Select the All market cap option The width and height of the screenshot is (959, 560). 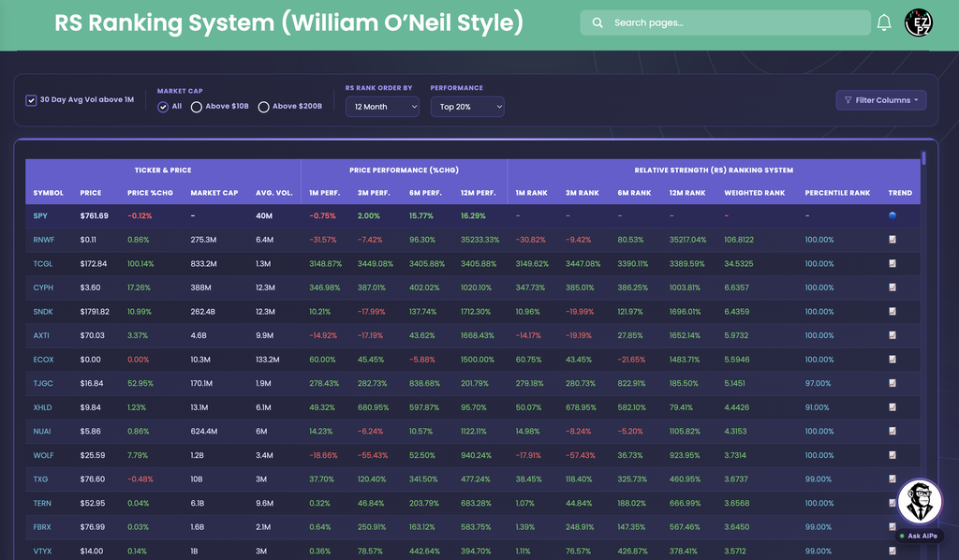click(163, 107)
